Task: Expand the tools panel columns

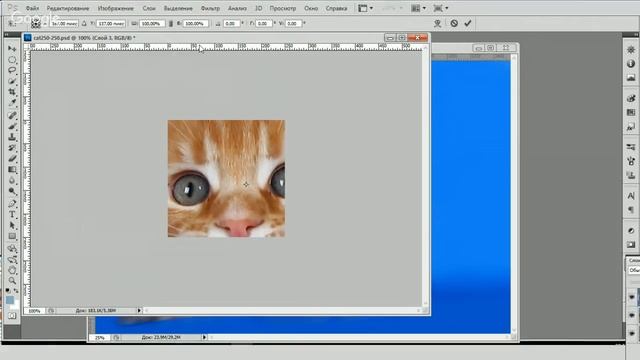Action: (7, 35)
